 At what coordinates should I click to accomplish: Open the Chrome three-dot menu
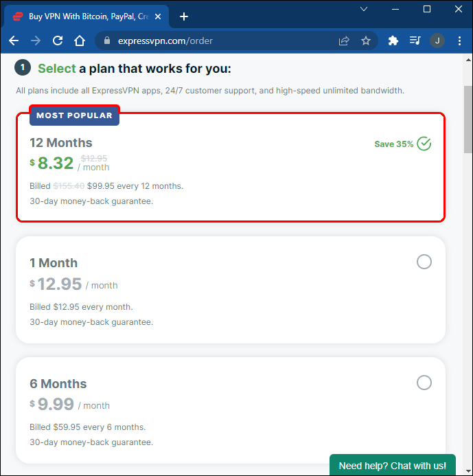coord(460,41)
